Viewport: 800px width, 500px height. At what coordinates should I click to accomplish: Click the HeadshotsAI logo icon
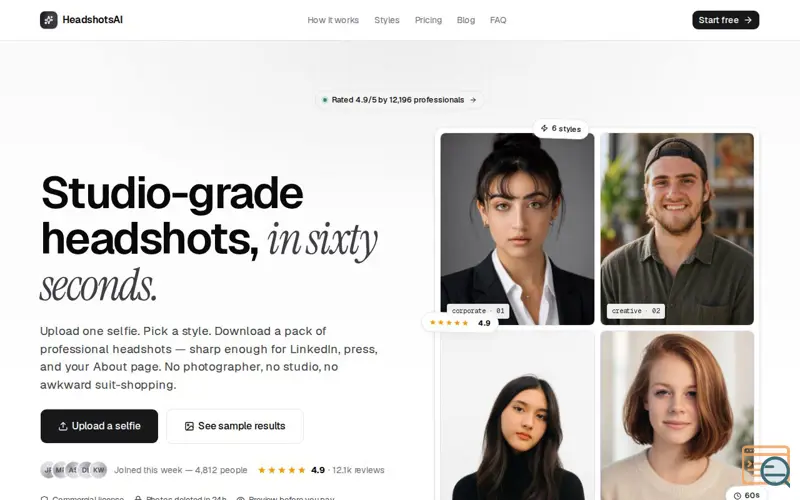click(x=48, y=20)
